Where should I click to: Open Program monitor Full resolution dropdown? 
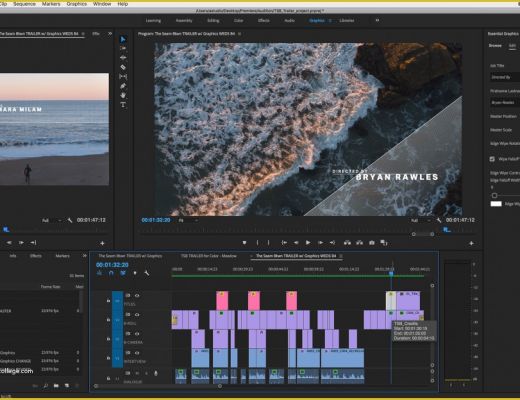coord(421,220)
